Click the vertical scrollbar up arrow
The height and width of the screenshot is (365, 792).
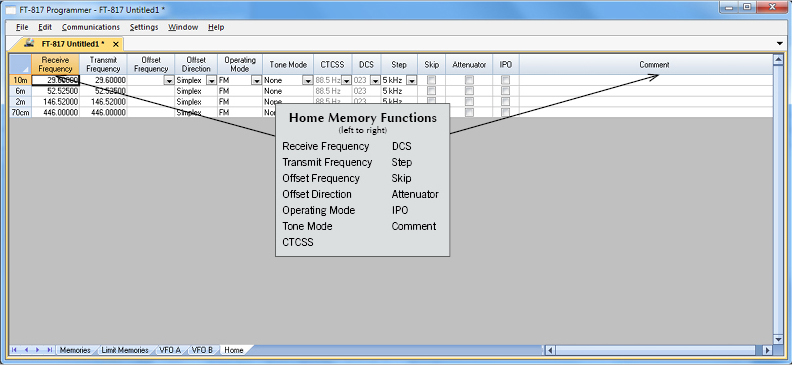pyautogui.click(x=778, y=60)
